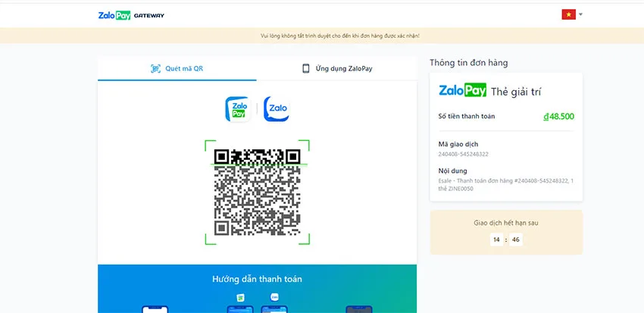
Task: Switch to Ứng dụng ZaloPay tab
Action: click(337, 69)
